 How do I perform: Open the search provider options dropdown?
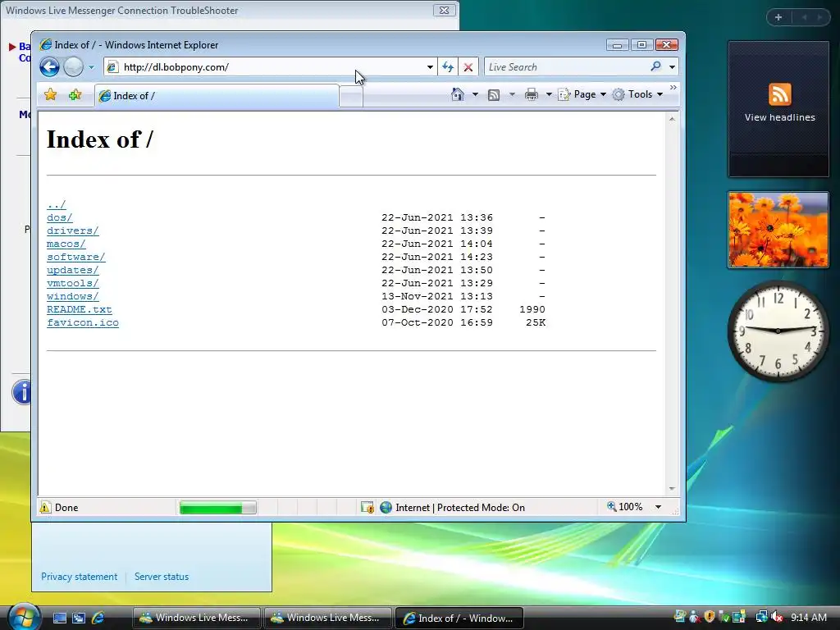(672, 67)
